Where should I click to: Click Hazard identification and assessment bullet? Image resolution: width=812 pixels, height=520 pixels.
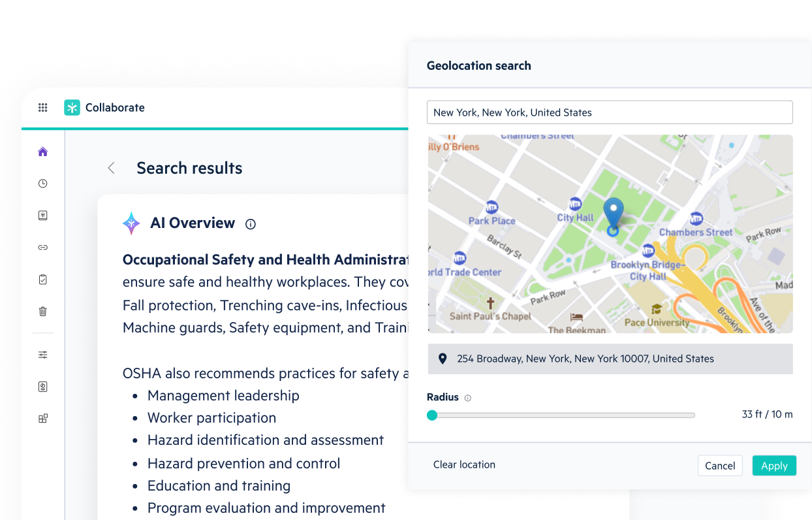[x=266, y=440]
